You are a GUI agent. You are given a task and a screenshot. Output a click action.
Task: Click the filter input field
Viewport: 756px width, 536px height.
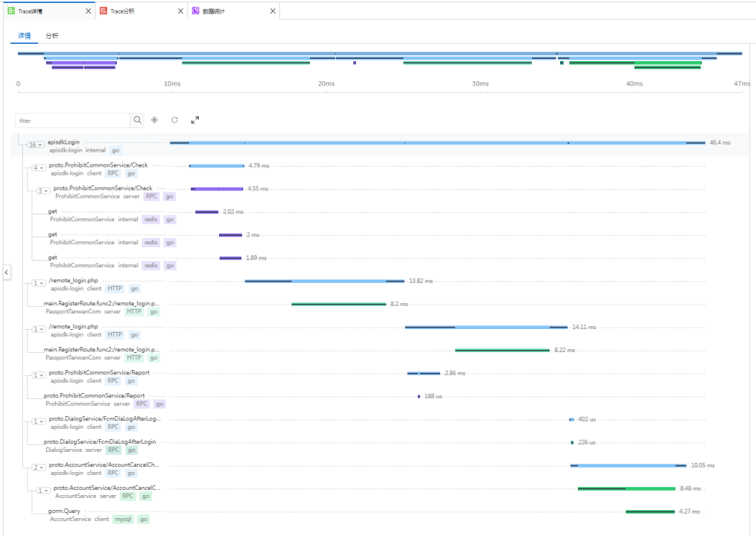73,120
